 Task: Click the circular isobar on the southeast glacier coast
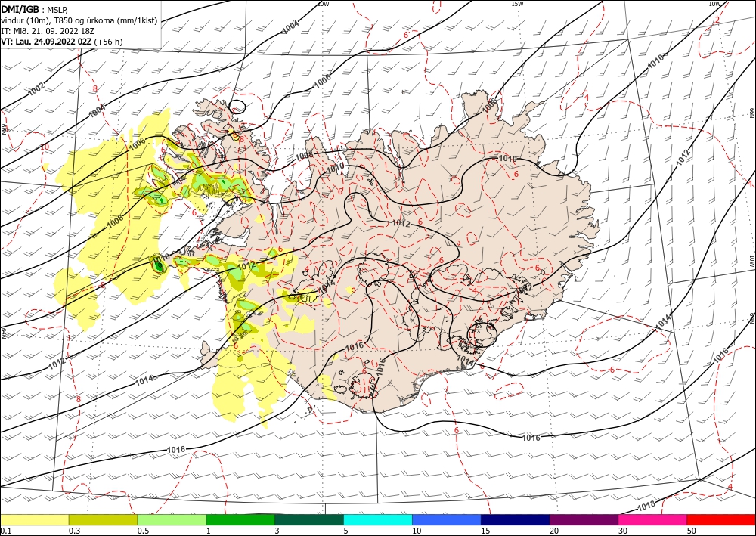[482, 334]
